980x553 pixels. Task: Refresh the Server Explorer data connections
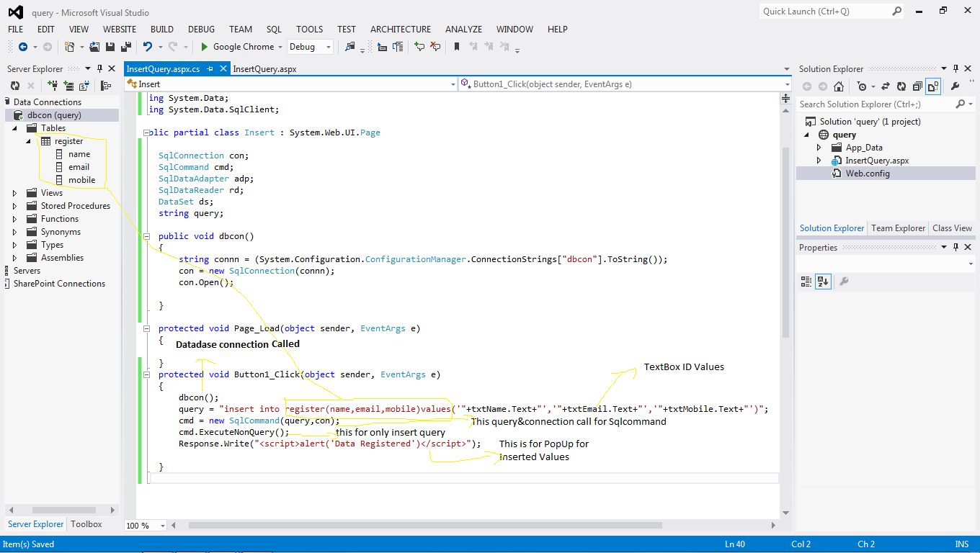coord(14,84)
